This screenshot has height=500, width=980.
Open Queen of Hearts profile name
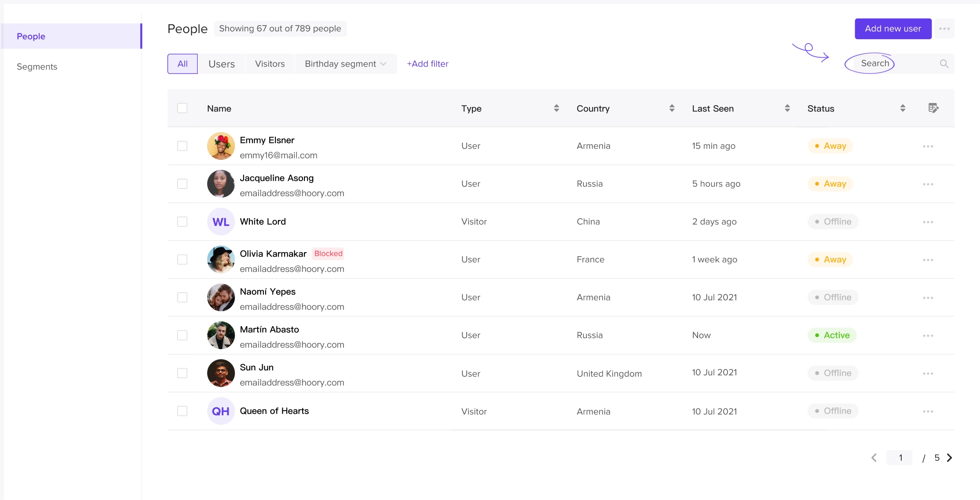274,411
